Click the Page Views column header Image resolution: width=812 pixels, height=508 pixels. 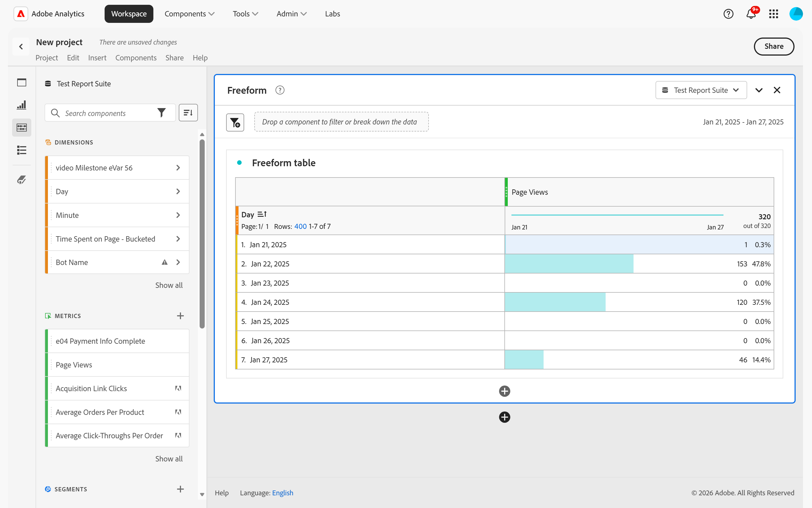point(639,192)
